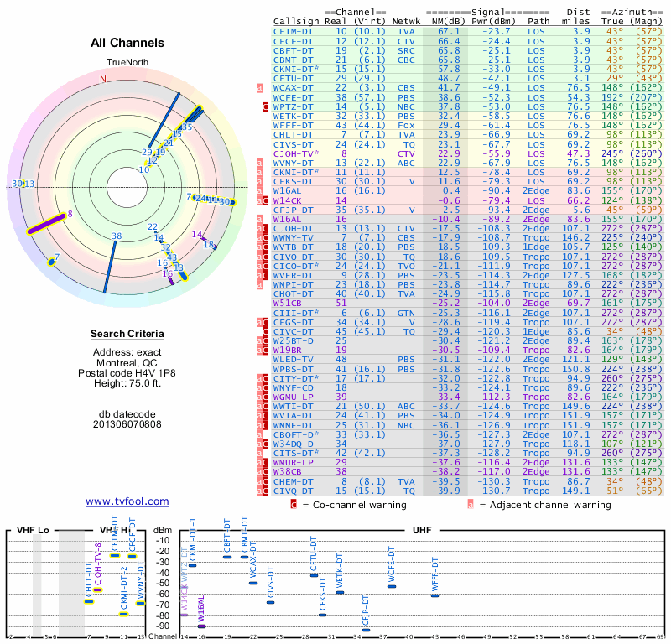Click the CFTM-DT callsign row
Screen dimensions: 671x644
click(x=468, y=32)
